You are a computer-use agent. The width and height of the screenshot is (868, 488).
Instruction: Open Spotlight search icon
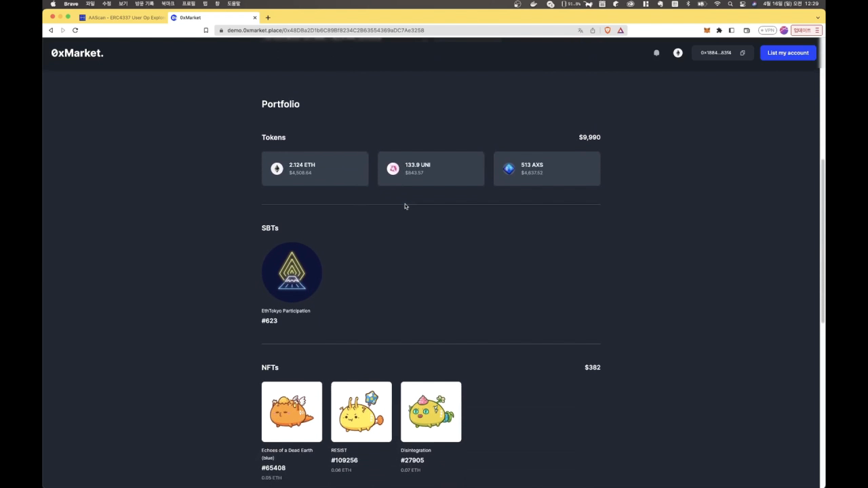[x=730, y=4]
